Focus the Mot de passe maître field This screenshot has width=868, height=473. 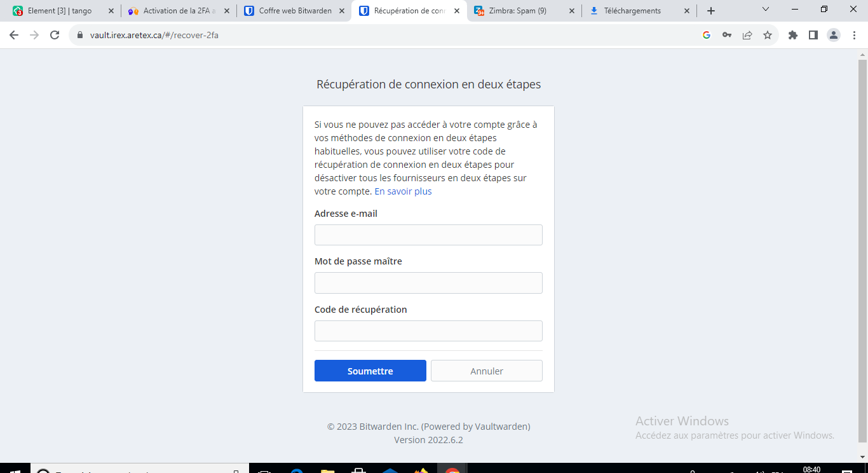coord(428,283)
